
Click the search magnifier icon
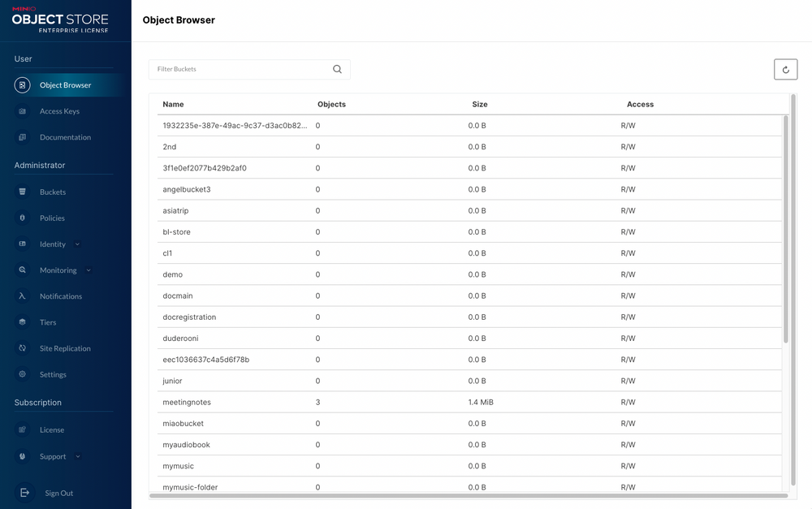[338, 70]
